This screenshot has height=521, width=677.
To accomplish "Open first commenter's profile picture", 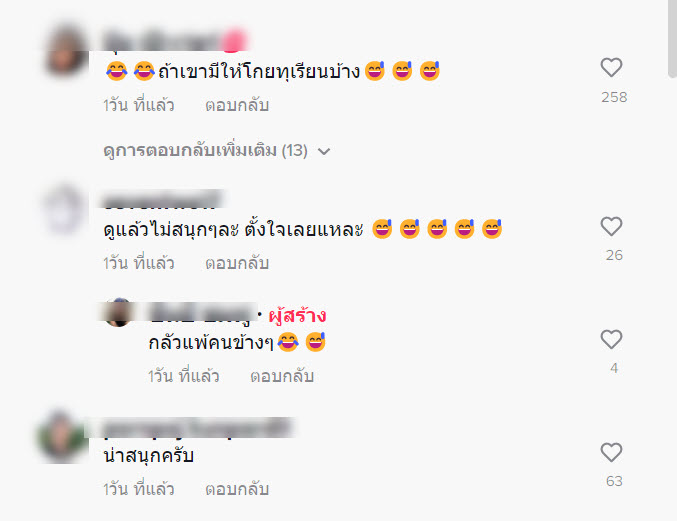I will (x=66, y=50).
